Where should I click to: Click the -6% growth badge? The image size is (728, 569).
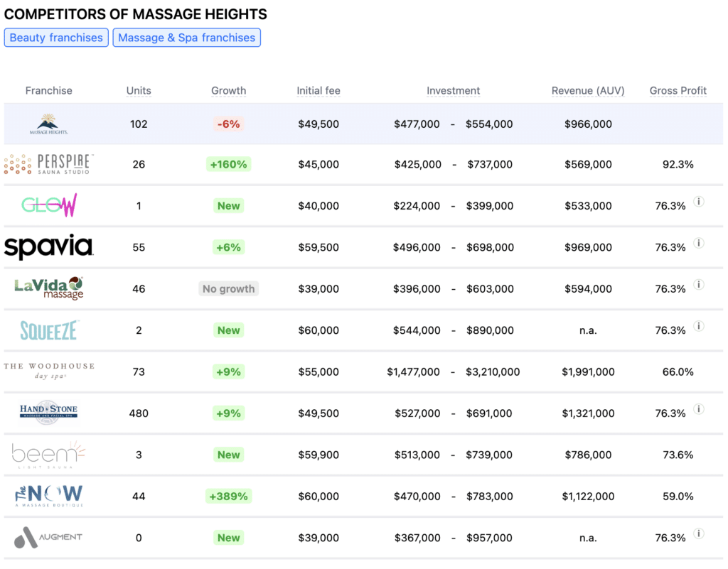pos(228,124)
